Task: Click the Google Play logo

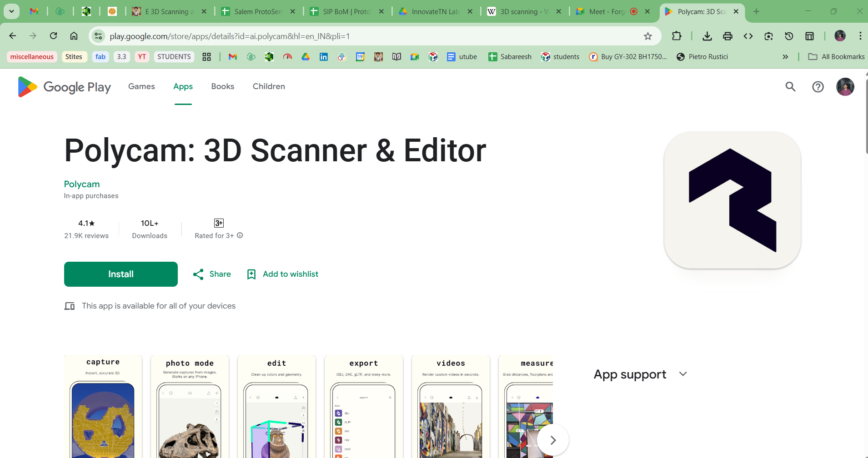Action: 64,87
